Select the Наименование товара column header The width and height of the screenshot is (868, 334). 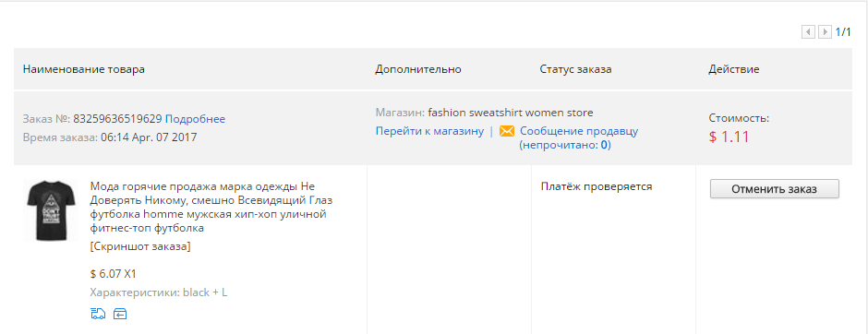[84, 69]
